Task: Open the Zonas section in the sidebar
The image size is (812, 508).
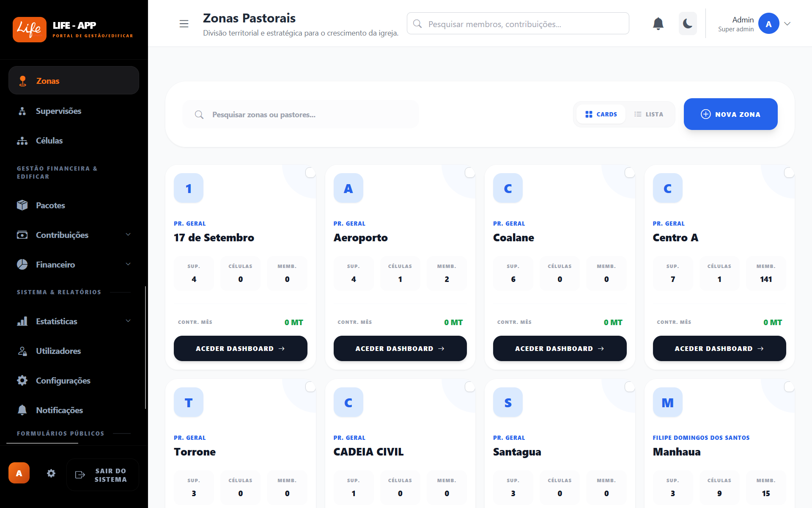Action: [47, 80]
